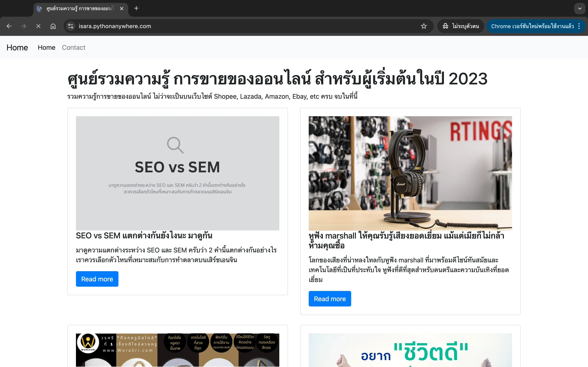Open a new tab with plus icon
Image resolution: width=588 pixels, height=367 pixels.
[136, 9]
